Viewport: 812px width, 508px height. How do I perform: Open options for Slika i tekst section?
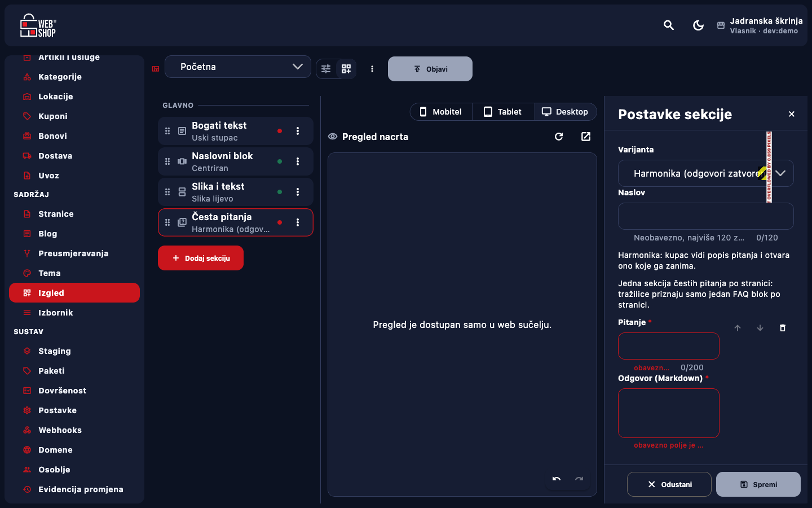pos(298,192)
